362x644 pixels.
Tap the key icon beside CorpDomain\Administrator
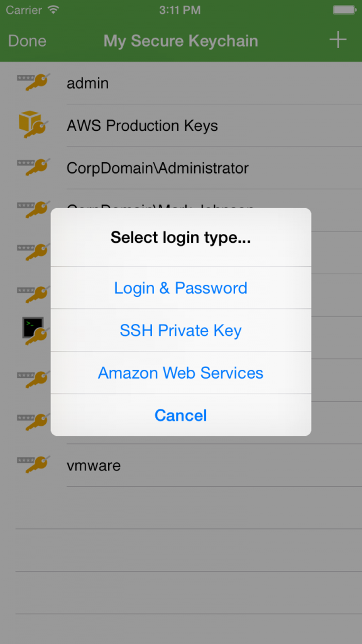click(x=34, y=167)
